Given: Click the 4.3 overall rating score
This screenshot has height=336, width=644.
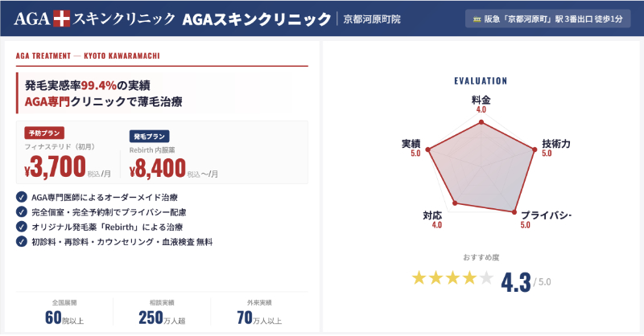Looking at the screenshot, I should 515,282.
